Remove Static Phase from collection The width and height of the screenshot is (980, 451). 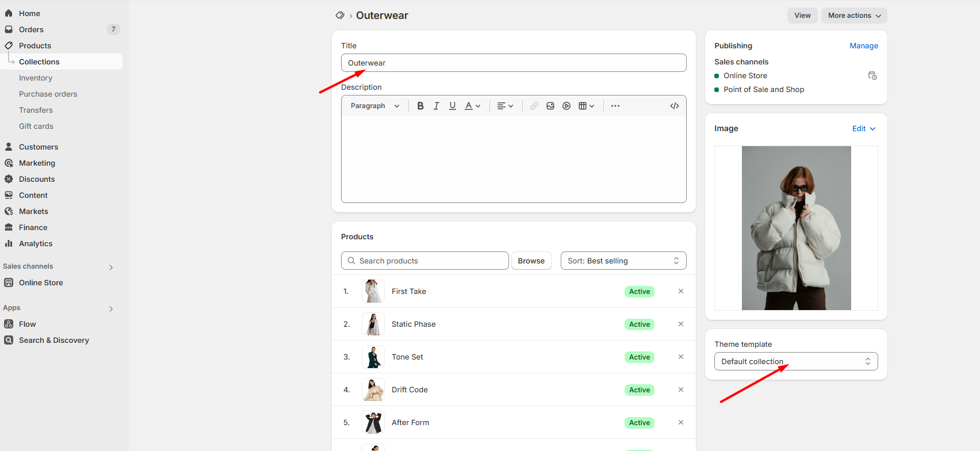tap(681, 324)
